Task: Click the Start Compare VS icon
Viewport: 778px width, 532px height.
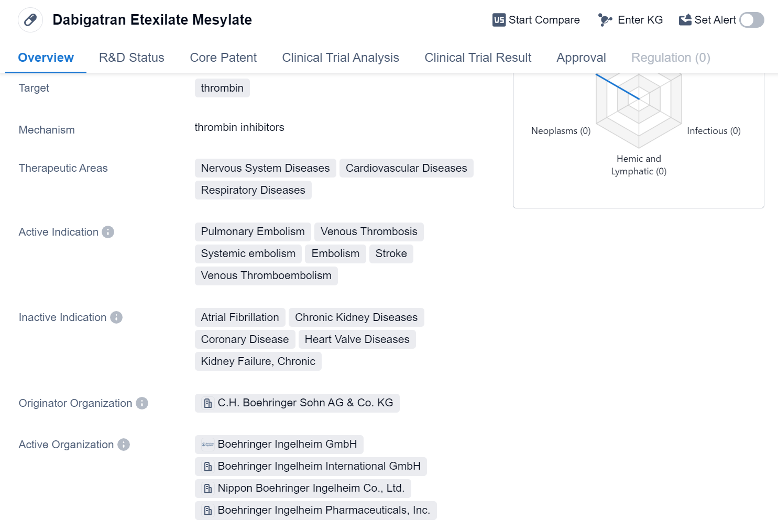Action: (499, 20)
